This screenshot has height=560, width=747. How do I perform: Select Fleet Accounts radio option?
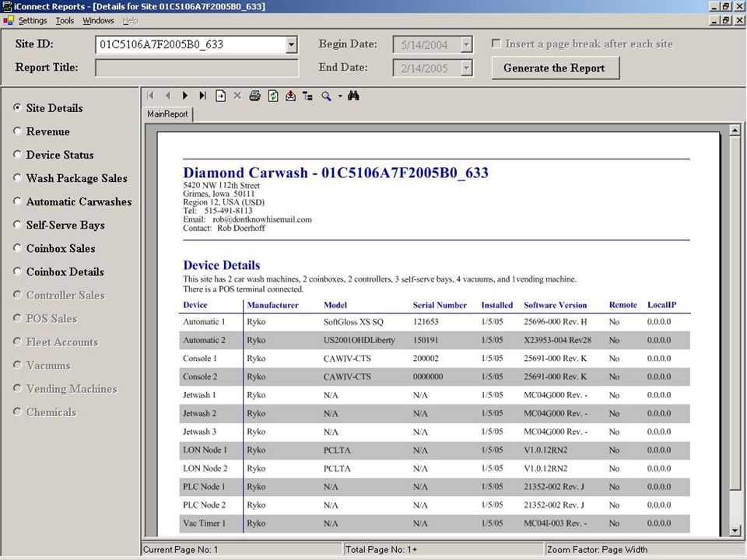point(18,341)
